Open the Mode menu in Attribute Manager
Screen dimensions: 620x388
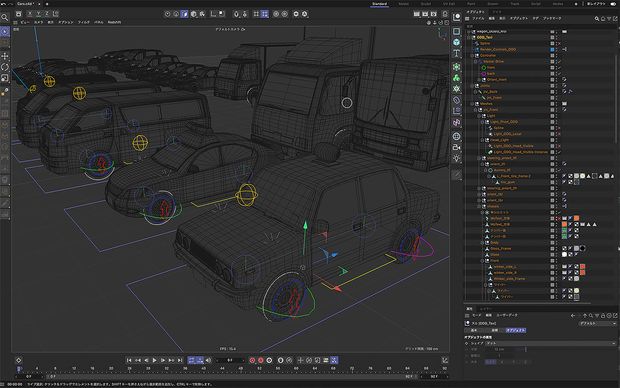[476, 316]
